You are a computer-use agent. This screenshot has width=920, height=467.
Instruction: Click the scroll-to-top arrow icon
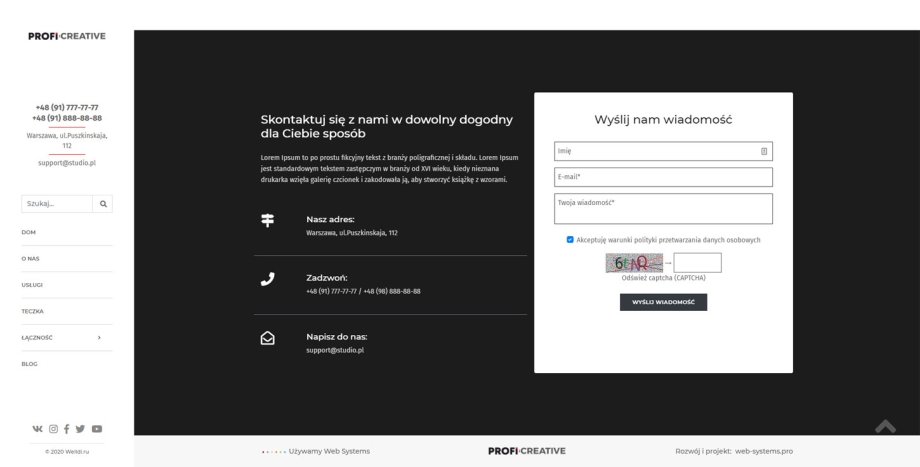pyautogui.click(x=886, y=426)
